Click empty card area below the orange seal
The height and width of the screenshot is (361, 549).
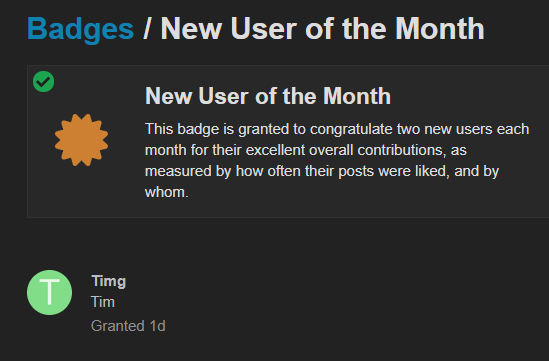[82, 193]
